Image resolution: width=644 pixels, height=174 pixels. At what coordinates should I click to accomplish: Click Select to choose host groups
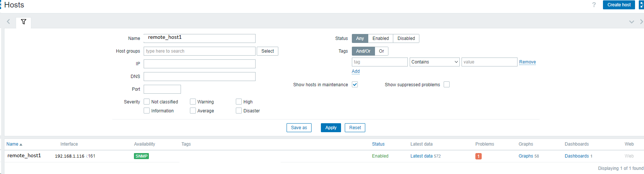tap(268, 51)
